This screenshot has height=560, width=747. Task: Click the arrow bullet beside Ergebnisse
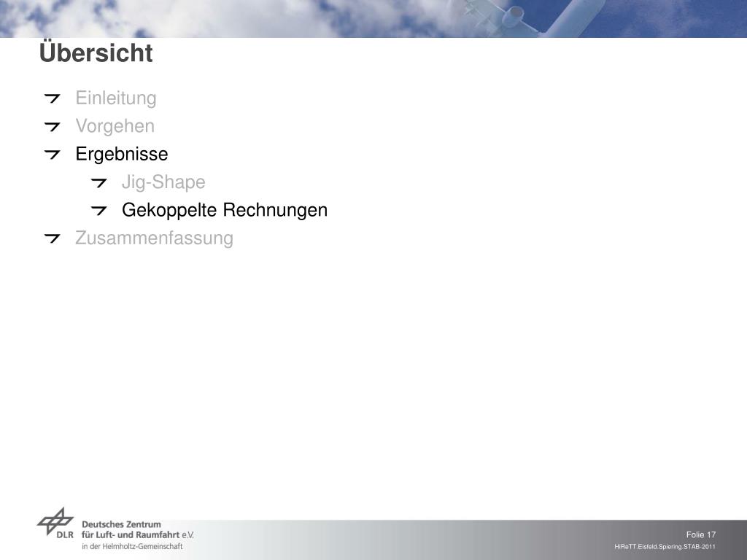tap(52, 155)
